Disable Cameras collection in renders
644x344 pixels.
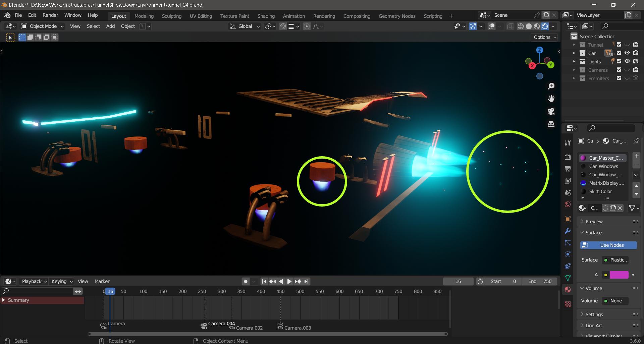(x=636, y=70)
